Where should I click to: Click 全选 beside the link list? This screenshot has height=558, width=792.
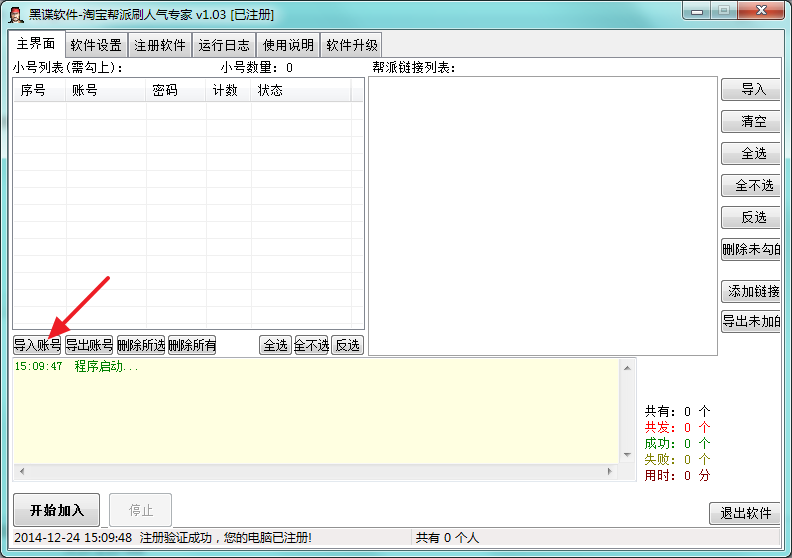(751, 154)
